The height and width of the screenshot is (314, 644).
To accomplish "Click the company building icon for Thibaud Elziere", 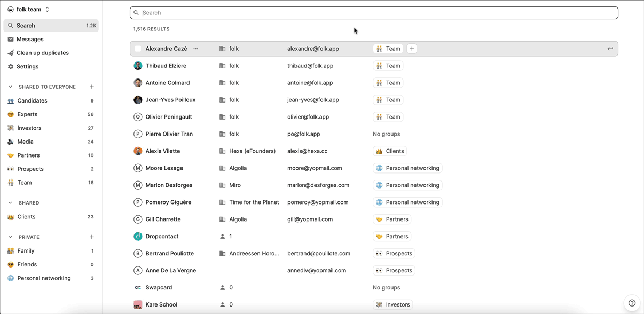I will 223,66.
